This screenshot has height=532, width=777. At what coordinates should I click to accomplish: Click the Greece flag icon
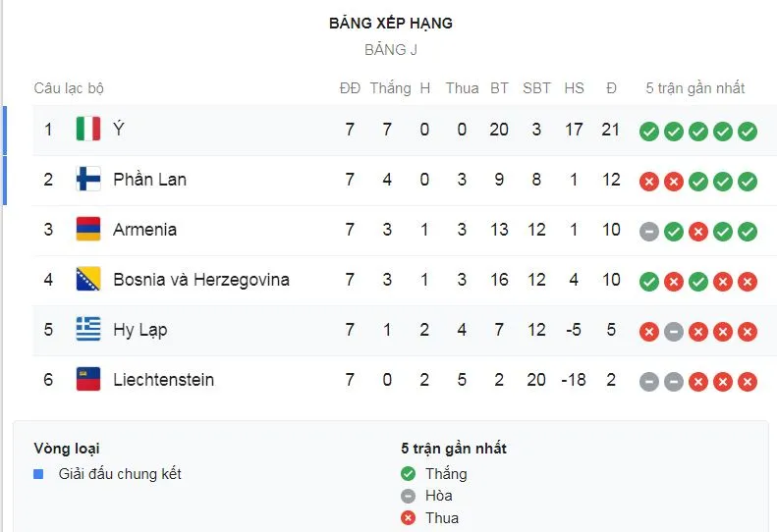click(x=88, y=330)
